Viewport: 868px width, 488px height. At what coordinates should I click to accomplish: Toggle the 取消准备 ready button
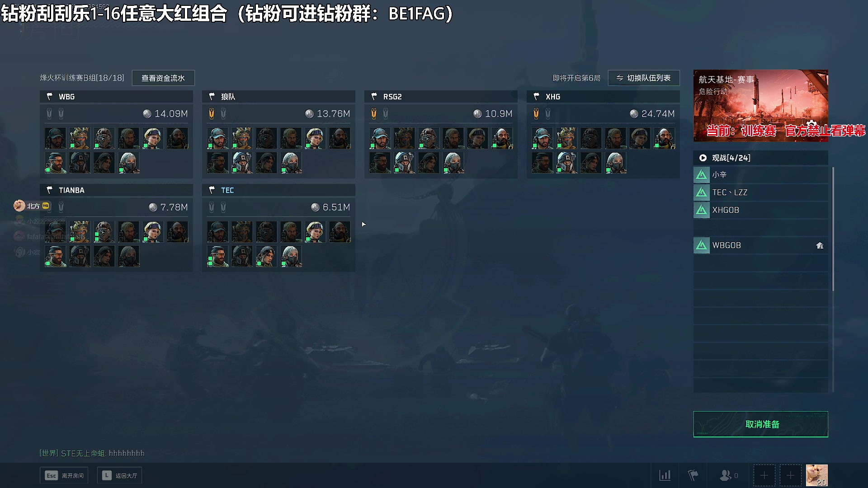click(x=760, y=424)
